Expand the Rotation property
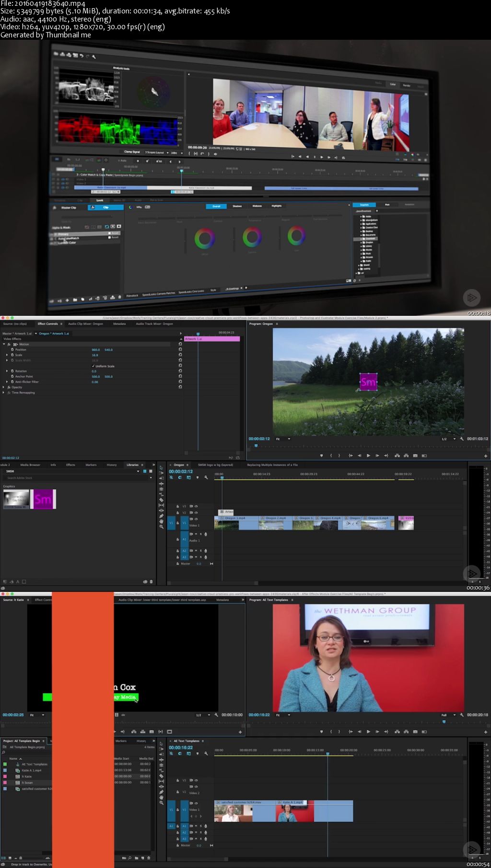 (7, 371)
